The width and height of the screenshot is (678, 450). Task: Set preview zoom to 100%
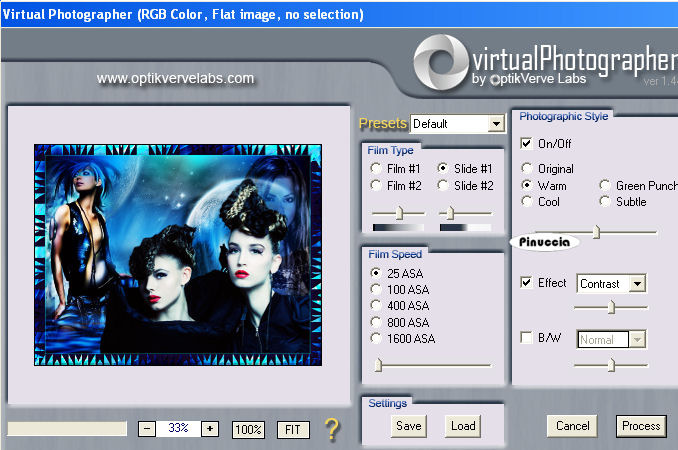[x=248, y=430]
